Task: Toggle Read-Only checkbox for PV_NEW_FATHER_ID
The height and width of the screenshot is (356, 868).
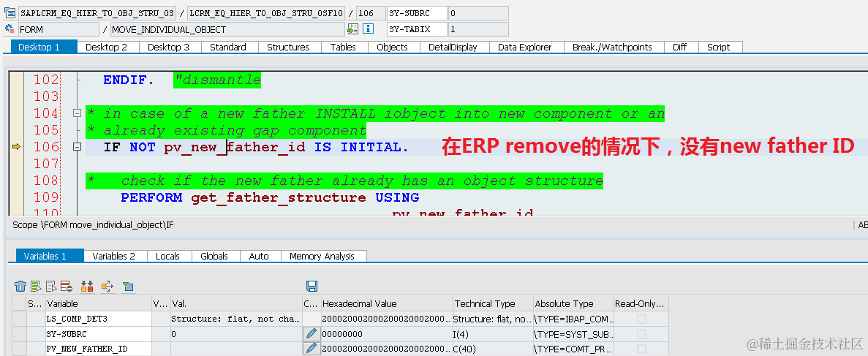Action: click(x=641, y=349)
